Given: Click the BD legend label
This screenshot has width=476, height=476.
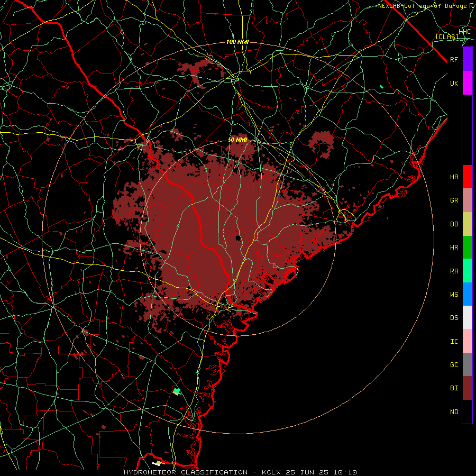Looking at the screenshot, I should point(454,224).
